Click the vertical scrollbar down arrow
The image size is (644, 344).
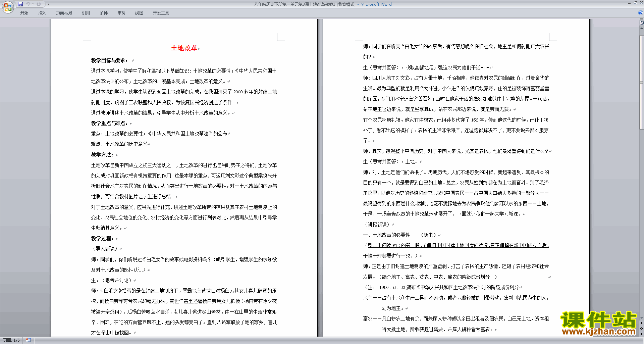tap(641, 318)
